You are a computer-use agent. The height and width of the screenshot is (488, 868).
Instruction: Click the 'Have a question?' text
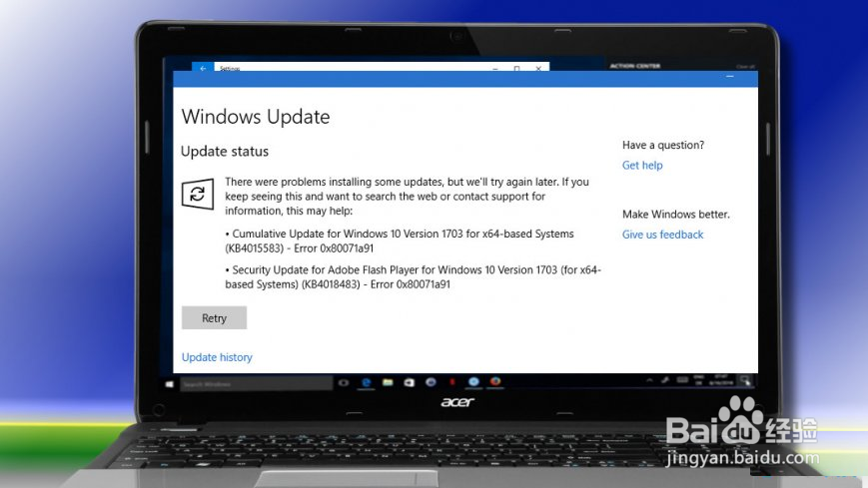[x=663, y=145]
